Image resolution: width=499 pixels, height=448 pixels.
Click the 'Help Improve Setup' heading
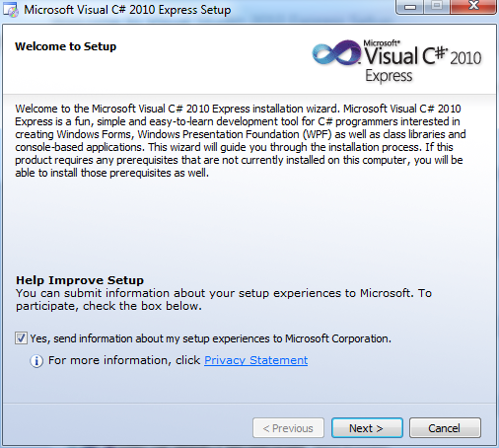tap(80, 280)
